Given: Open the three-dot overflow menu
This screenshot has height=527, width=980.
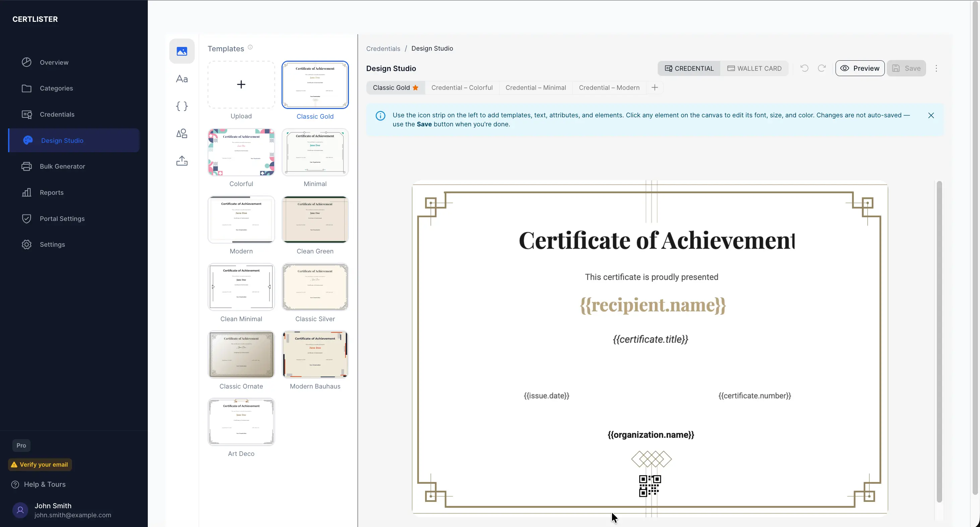Looking at the screenshot, I should (x=936, y=68).
